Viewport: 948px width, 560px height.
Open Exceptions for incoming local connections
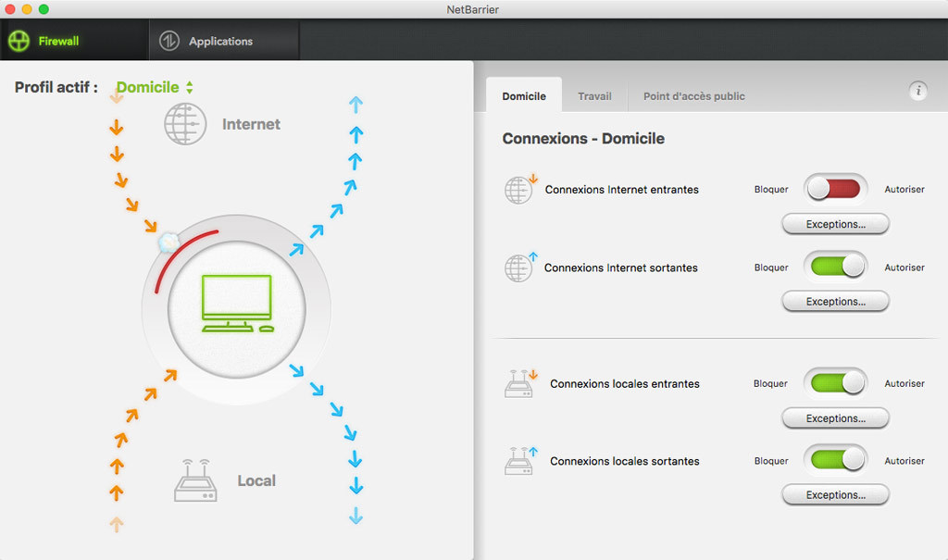[x=836, y=417]
